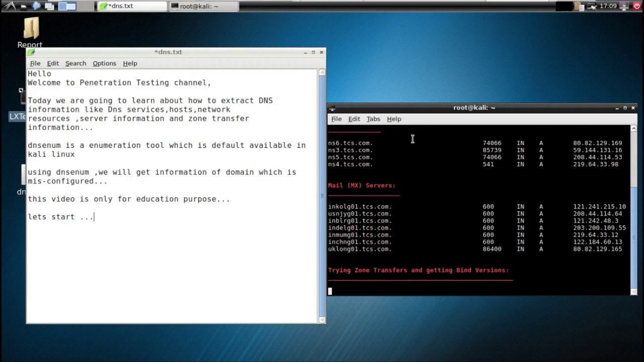Open Help menu in terminal window
This screenshot has width=644, height=362.
(x=394, y=119)
